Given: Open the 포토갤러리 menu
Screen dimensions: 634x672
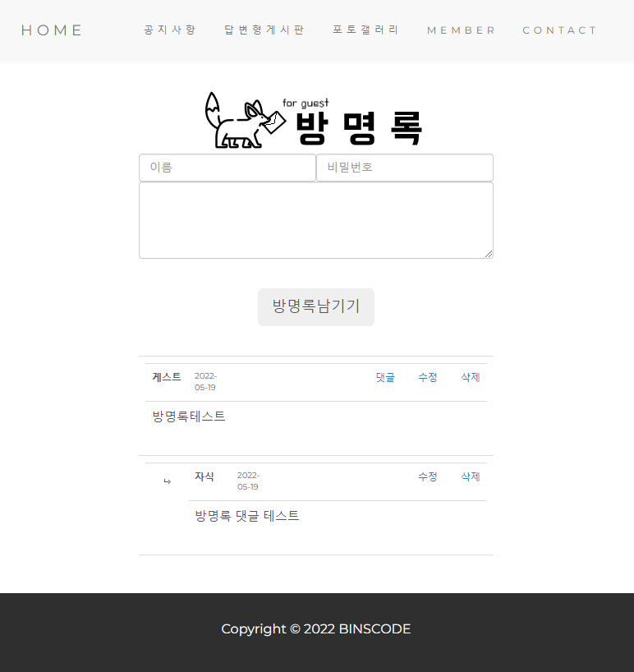Looking at the screenshot, I should 365,30.
